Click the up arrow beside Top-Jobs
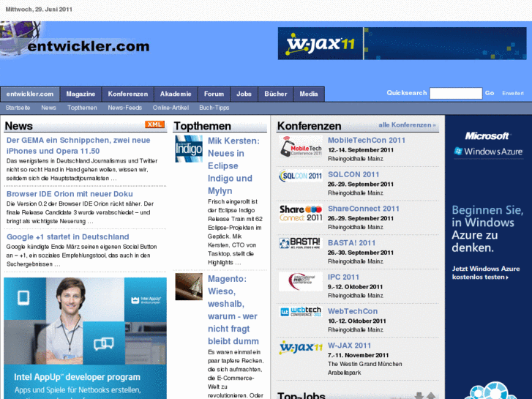 point(431,395)
